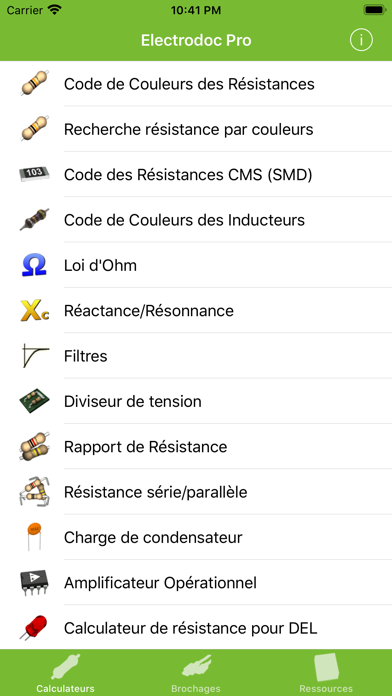Switch to the Ressources tab
The height and width of the screenshot is (696, 392).
[x=326, y=673]
